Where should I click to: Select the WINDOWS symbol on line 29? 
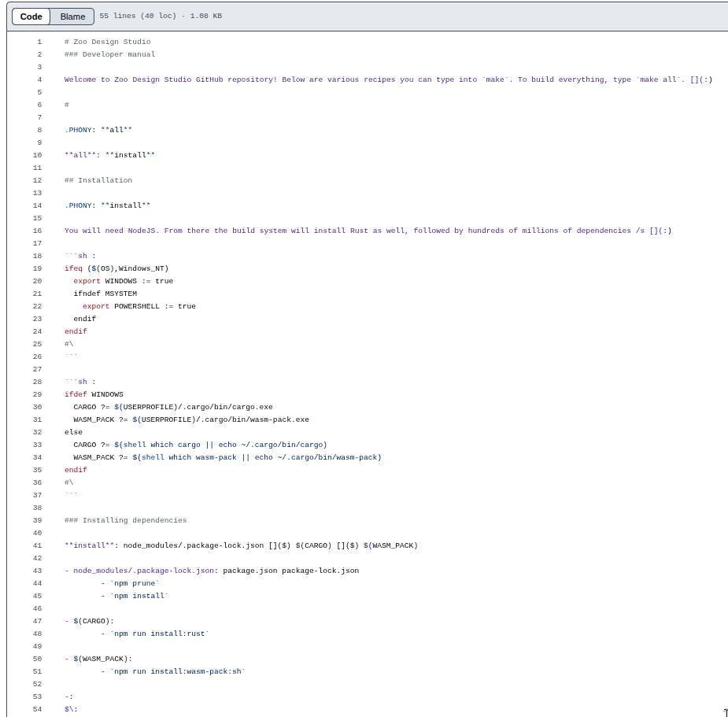pos(106,394)
